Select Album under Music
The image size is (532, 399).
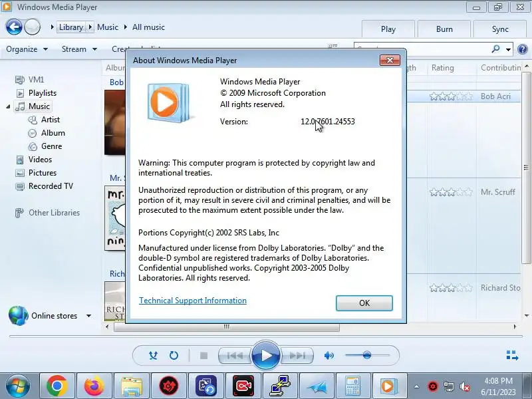tap(47, 133)
